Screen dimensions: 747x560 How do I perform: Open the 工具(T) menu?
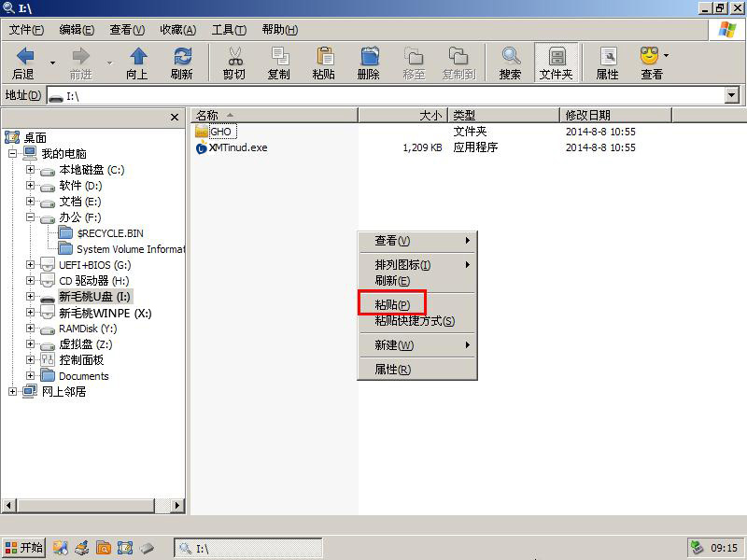pos(229,30)
